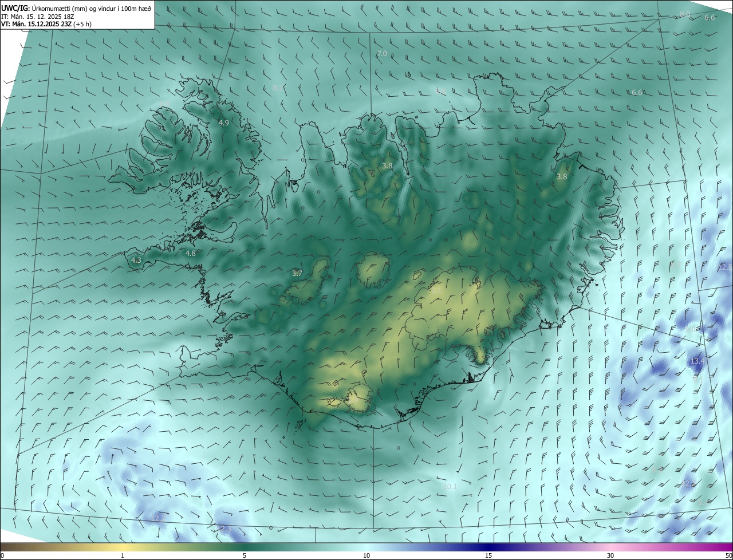Click the colour scale tick label 1
733x560 pixels.
pyautogui.click(x=123, y=555)
